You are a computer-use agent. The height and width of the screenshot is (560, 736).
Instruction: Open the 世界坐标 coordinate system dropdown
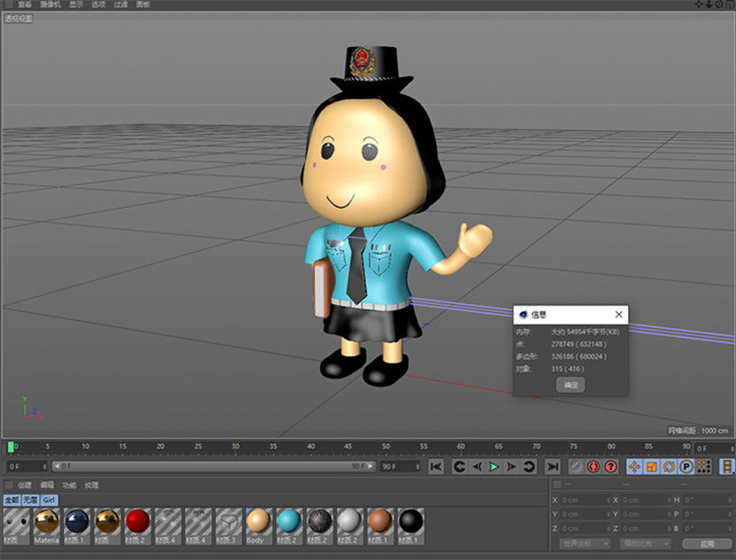pyautogui.click(x=585, y=543)
